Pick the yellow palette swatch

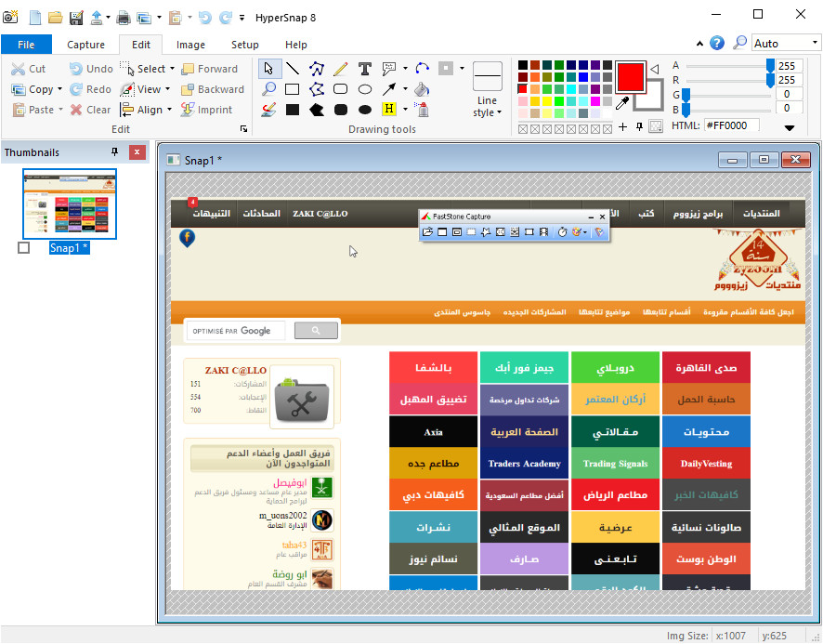[547, 101]
